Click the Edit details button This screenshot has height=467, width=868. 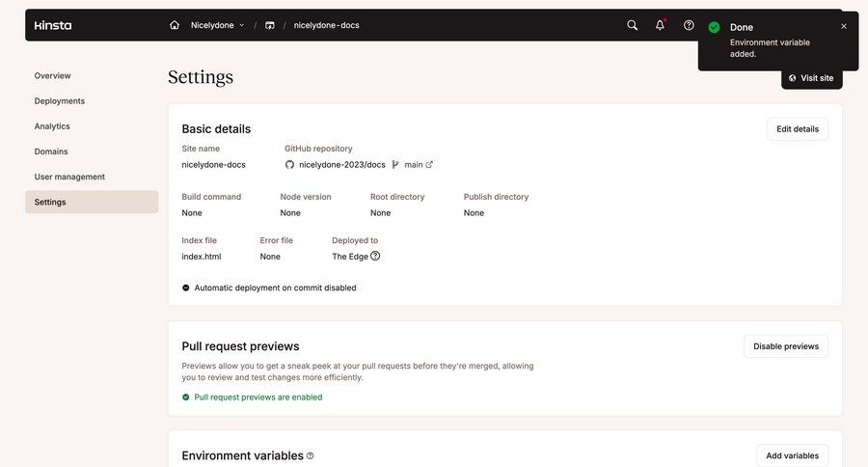(797, 129)
